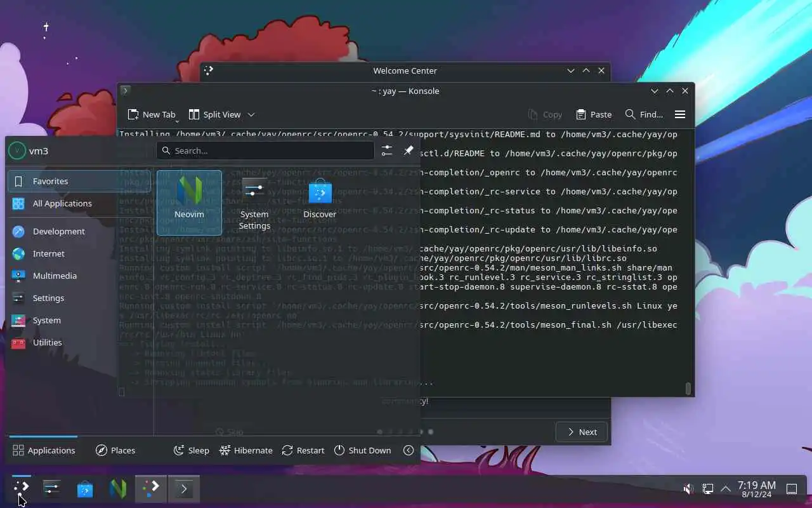Open the Utilities category

[x=79, y=342]
